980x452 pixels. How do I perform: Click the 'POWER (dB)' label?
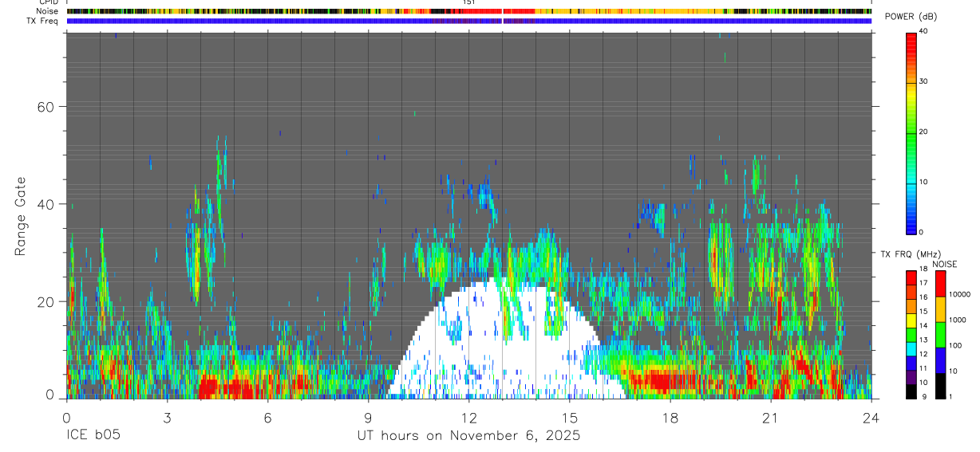(x=911, y=17)
